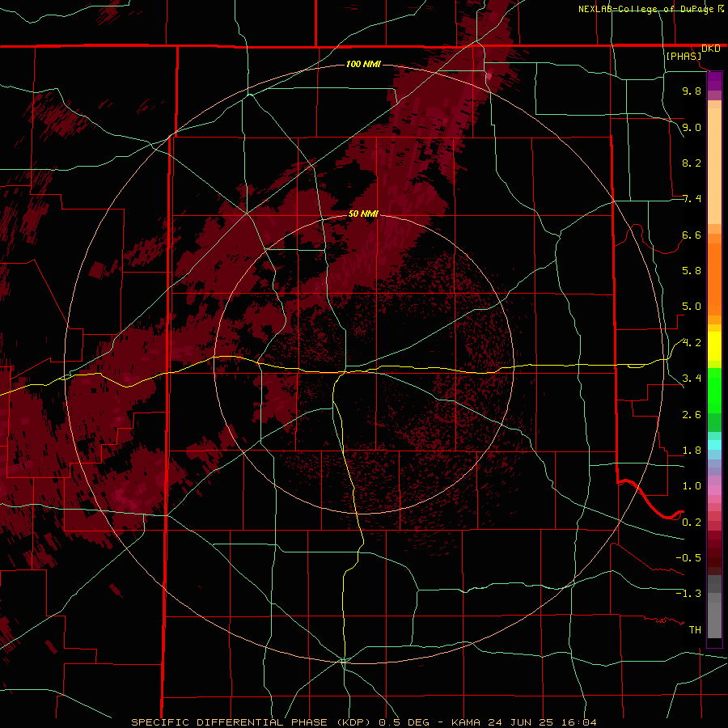Click the 6.6 value on the color scale

692,235
